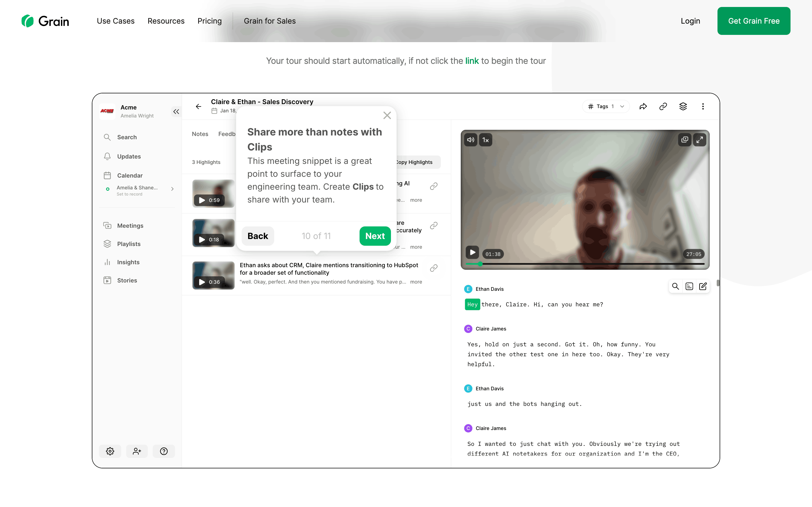Open the three-dot more options menu

click(x=703, y=107)
